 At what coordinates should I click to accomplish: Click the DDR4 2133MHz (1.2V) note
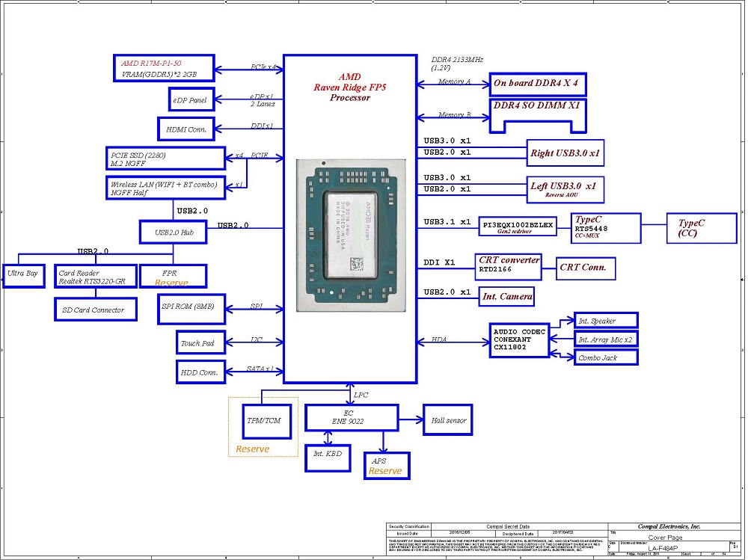[457, 64]
